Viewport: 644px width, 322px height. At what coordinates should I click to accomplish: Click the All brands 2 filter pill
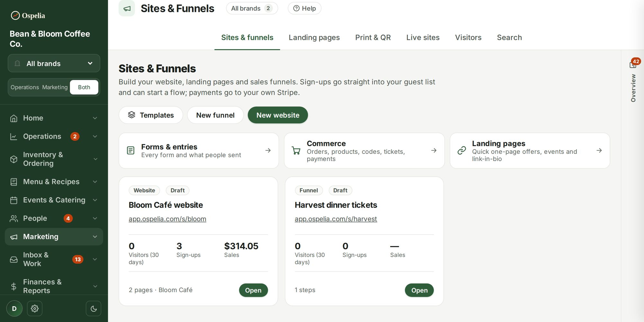(x=252, y=8)
